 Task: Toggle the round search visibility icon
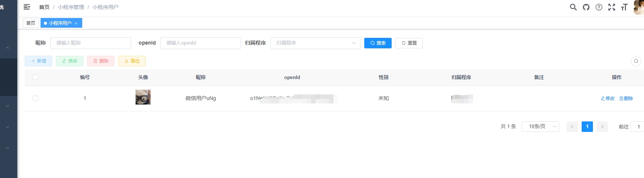(x=636, y=61)
